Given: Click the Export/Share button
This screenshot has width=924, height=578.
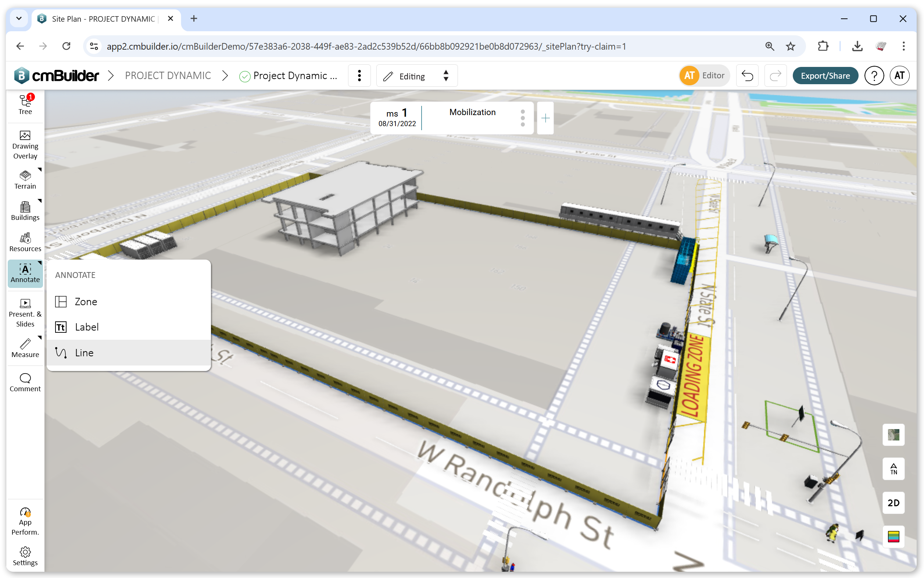Looking at the screenshot, I should coord(825,76).
